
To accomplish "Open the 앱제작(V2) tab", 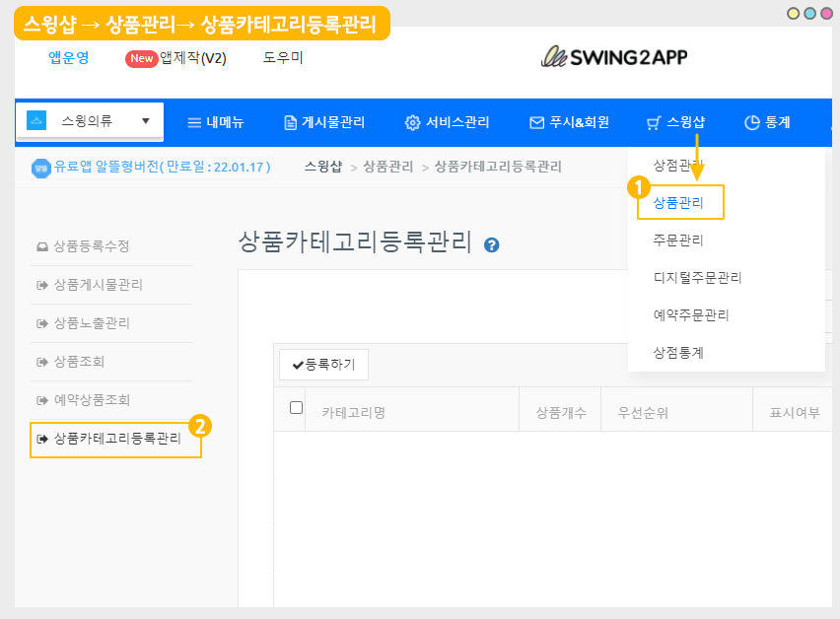I will [x=176, y=58].
